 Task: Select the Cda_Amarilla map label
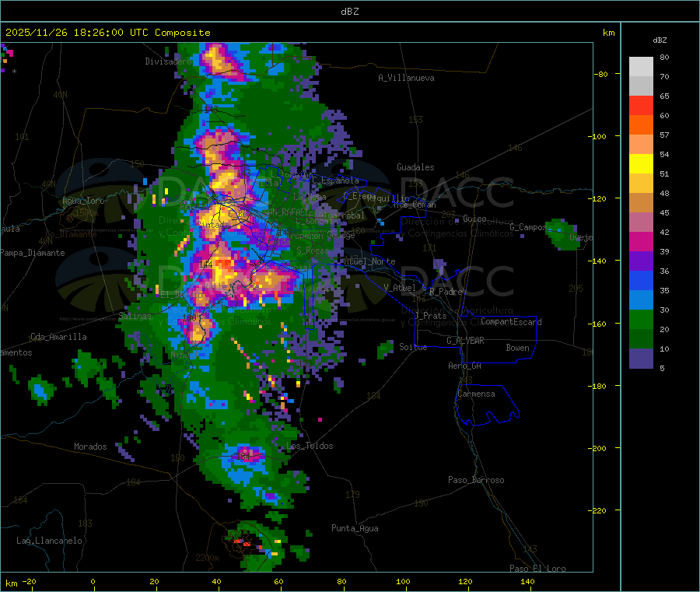click(58, 337)
